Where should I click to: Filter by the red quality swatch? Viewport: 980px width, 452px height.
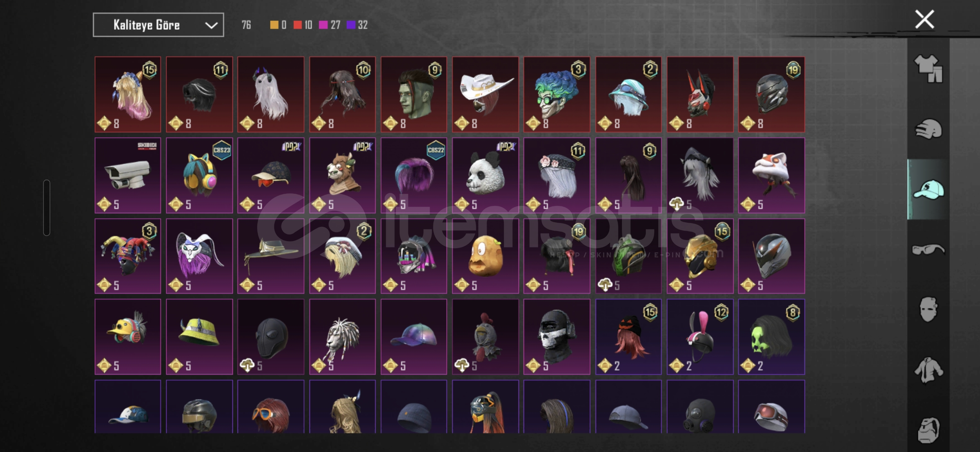[297, 25]
